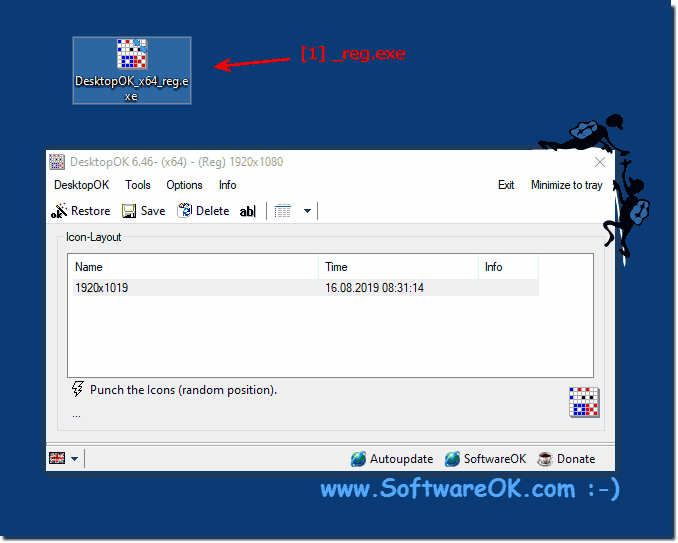The height and width of the screenshot is (543, 678).
Task: Click the DesktopOK title bar app icon
Action: click(x=57, y=162)
